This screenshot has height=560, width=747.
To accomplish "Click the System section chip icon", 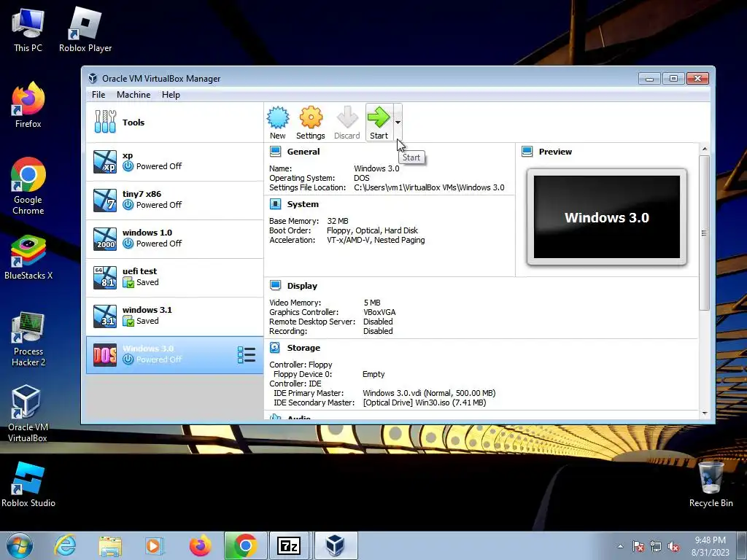I will pyautogui.click(x=275, y=204).
